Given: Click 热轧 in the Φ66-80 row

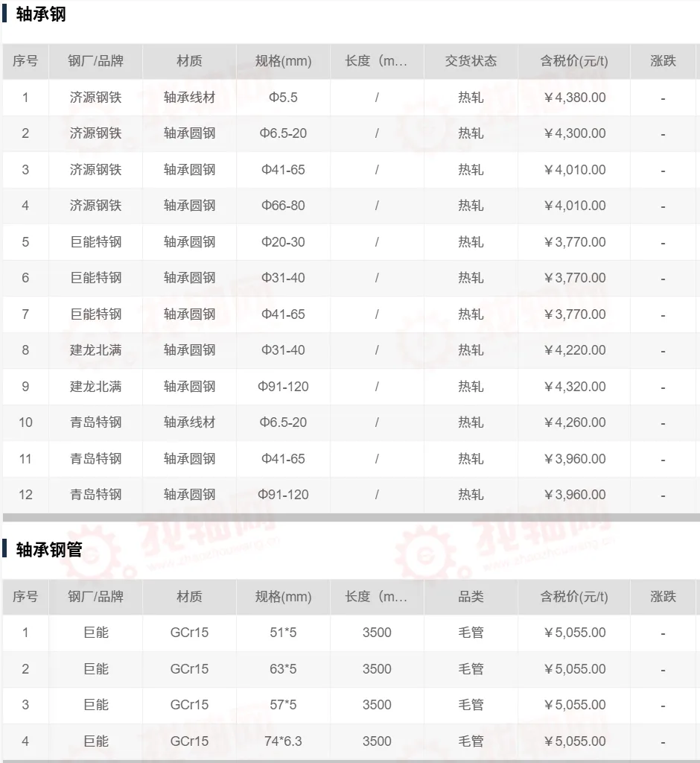Looking at the screenshot, I should [x=471, y=206].
